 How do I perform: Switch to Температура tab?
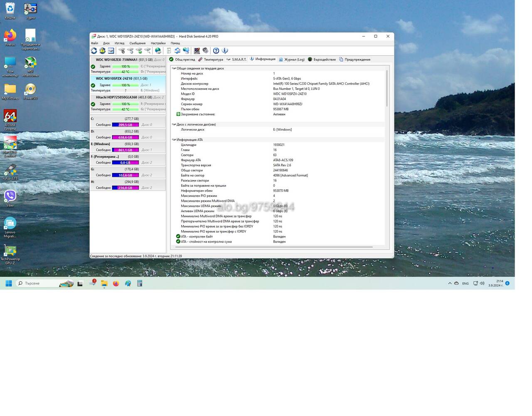click(x=210, y=59)
